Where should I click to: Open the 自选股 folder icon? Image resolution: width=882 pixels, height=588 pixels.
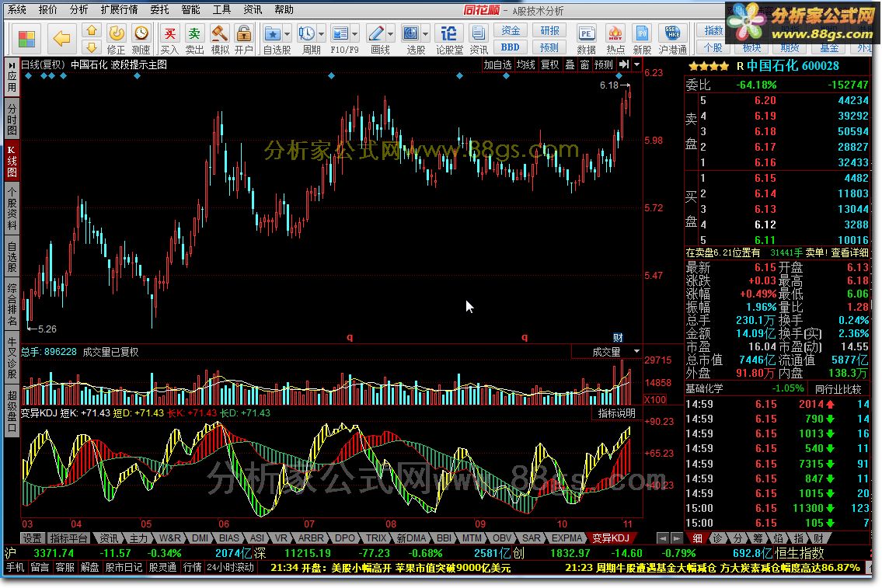(x=272, y=33)
